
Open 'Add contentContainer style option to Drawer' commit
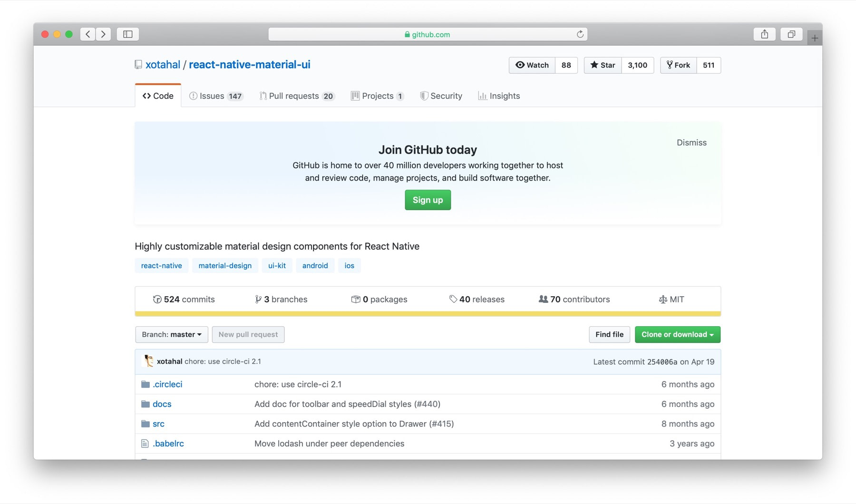(354, 424)
